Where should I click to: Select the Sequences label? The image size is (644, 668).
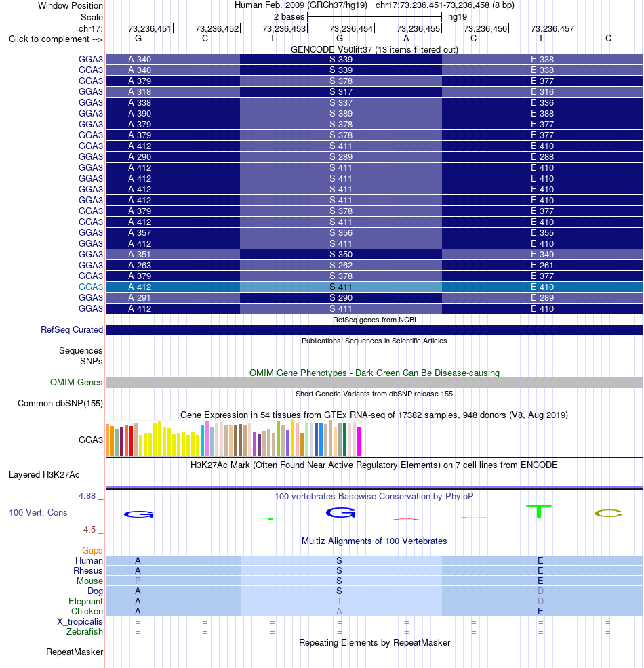pyautogui.click(x=81, y=351)
